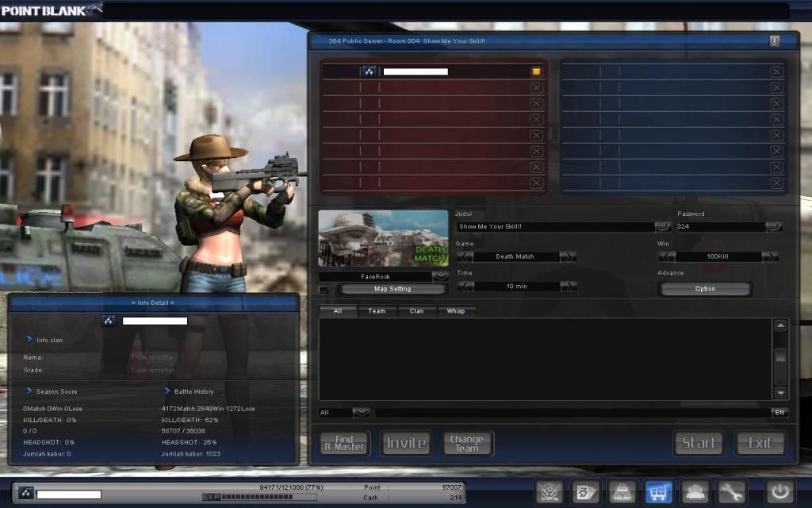Viewport: 812px width, 508px height.
Task: Close the first blue team slot
Action: coord(776,71)
